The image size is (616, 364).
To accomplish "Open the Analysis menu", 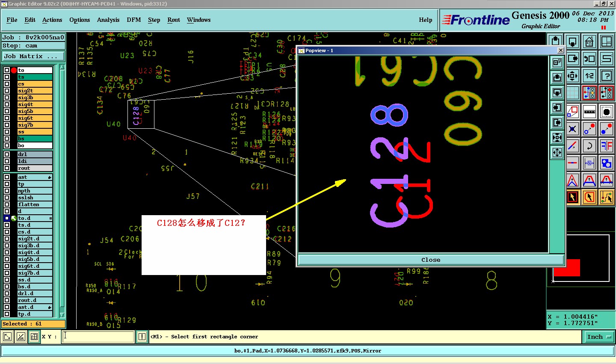I will coord(108,20).
